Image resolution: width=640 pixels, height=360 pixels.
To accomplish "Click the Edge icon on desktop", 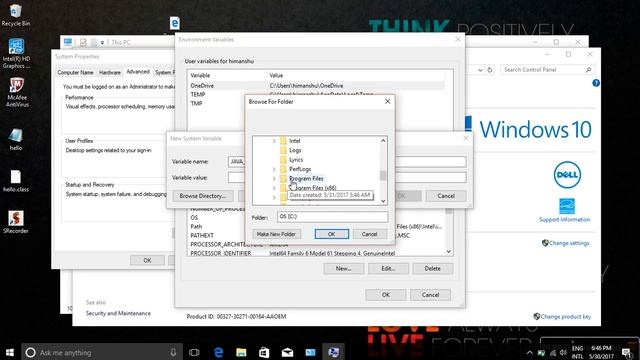I will tap(175, 23).
